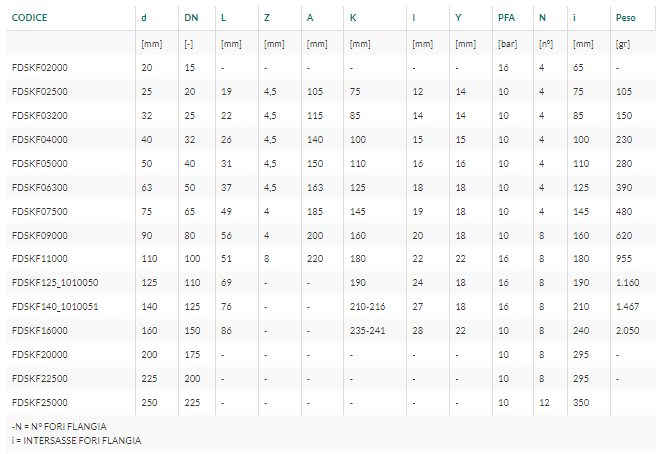Click code FDSKF04000
661x454 pixels.
point(40,140)
